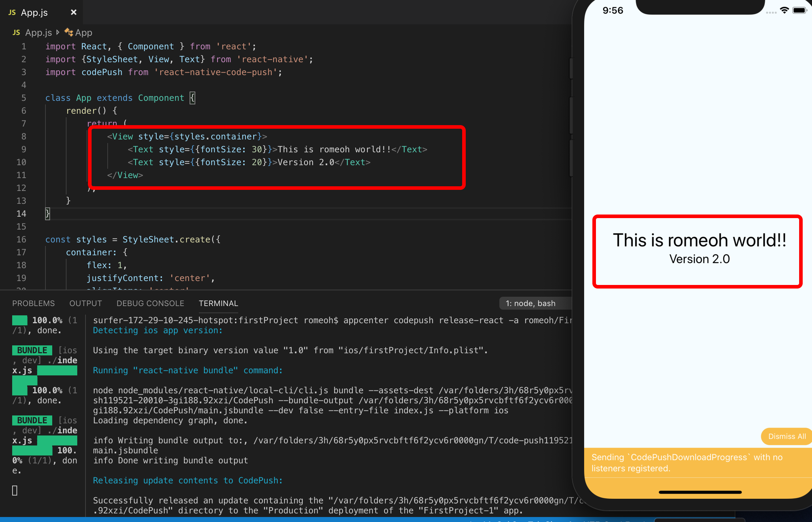
Task: Open the OUTPUT panel tab
Action: 85,303
